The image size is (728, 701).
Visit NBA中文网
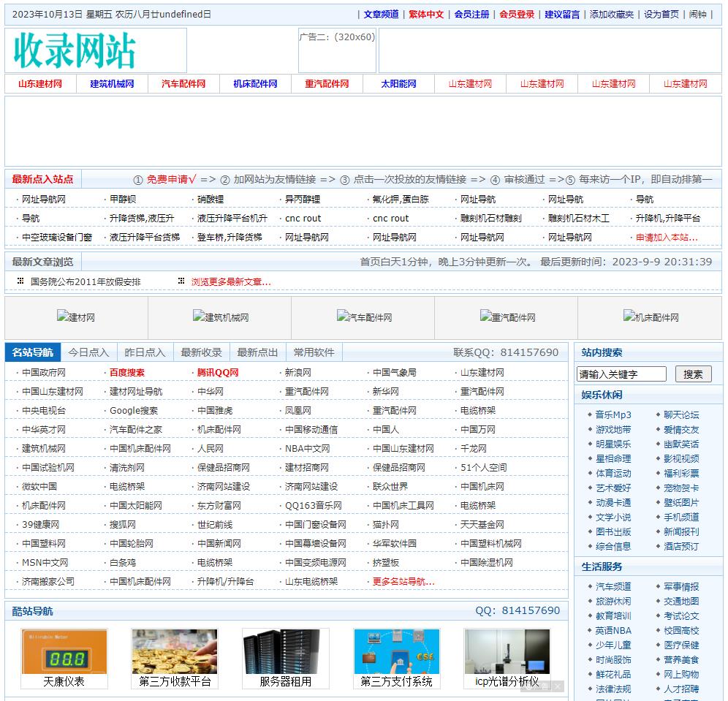tap(308, 449)
